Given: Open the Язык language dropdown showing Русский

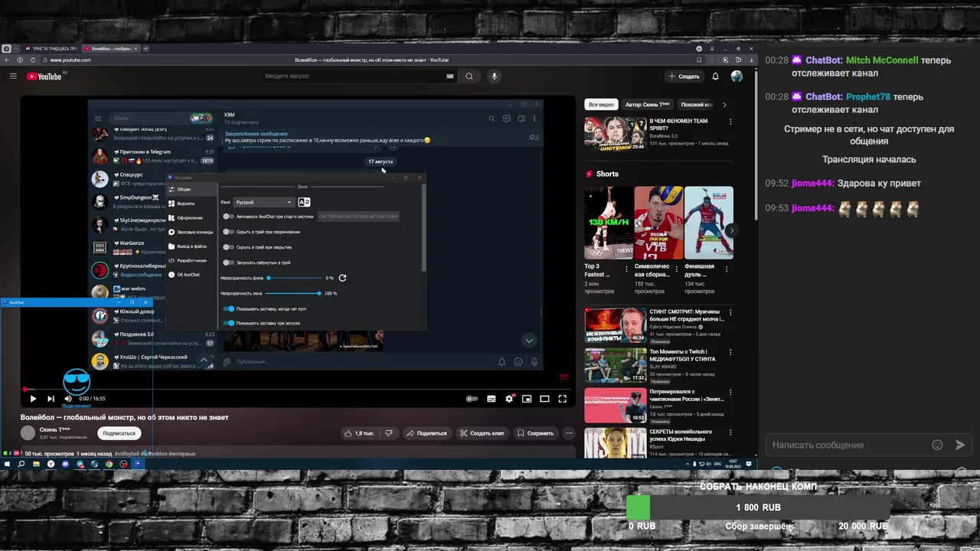Looking at the screenshot, I should 264,202.
